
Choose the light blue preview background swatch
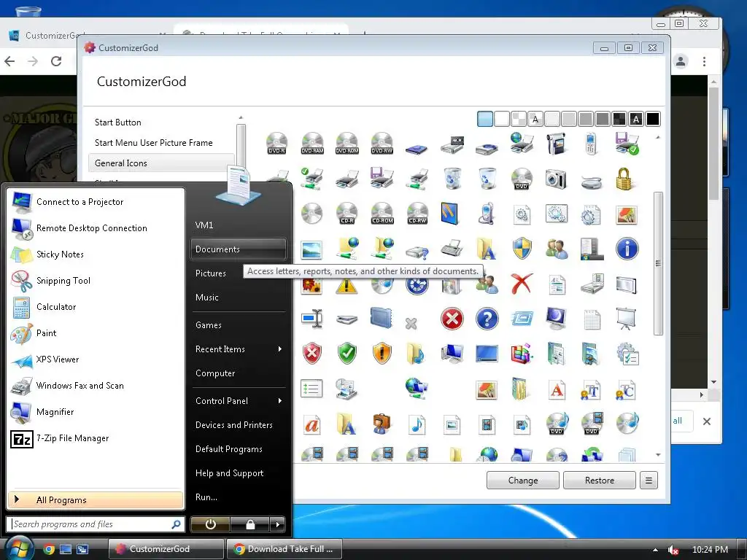[485, 119]
